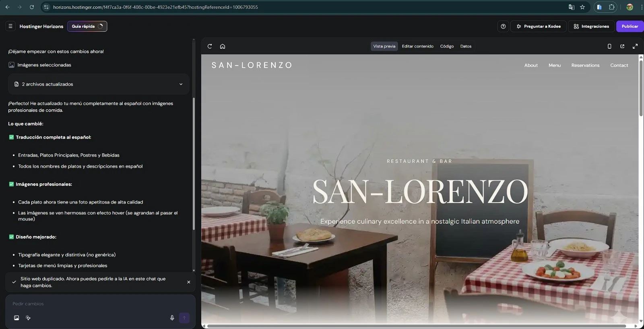Go to preview home page icon
644x329 pixels.
223,46
